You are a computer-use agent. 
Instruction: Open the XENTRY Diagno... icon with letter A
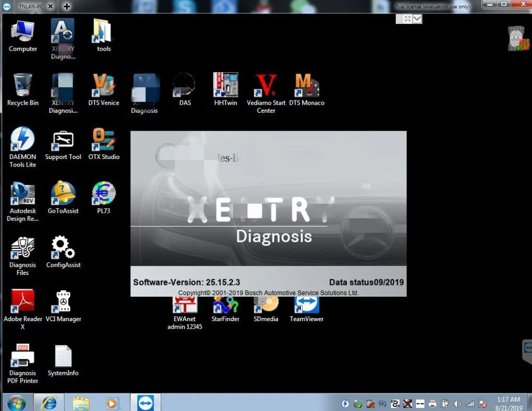[x=63, y=39]
